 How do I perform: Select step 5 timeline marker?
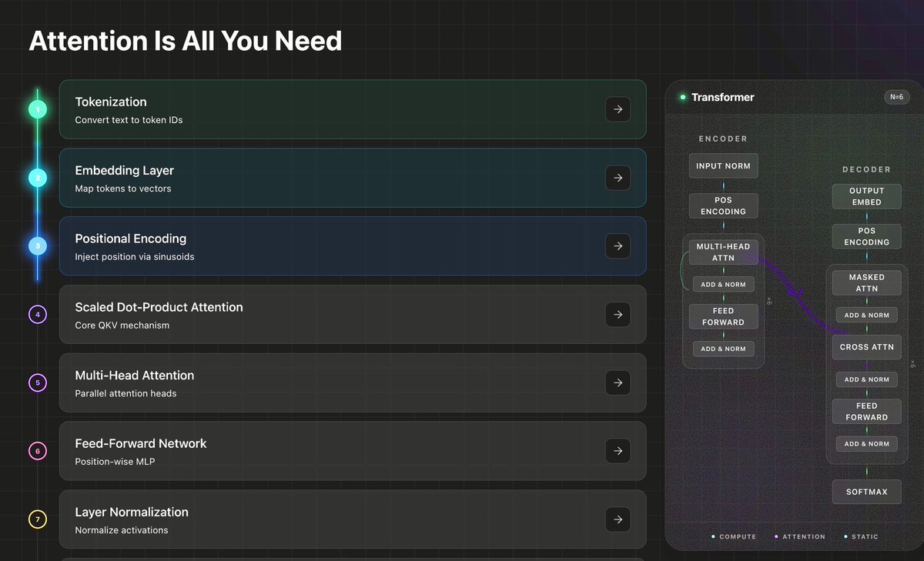pos(38,382)
